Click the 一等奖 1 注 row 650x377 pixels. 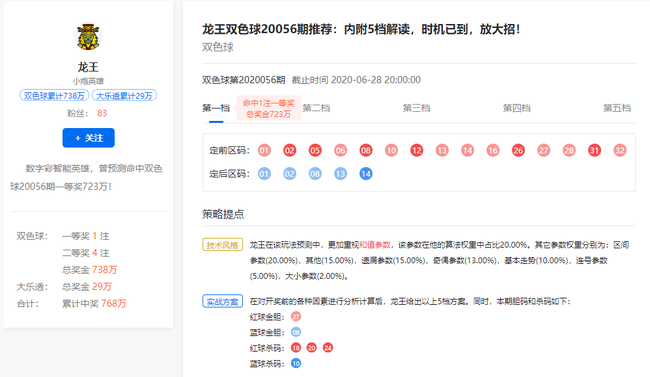click(86, 236)
